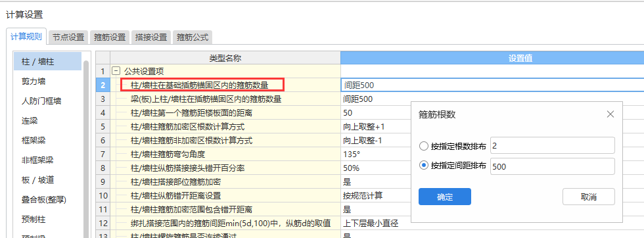This screenshot has height=238, width=644.
Task: Select row 柱/墙柱第一个箍筋距楼板面的距离
Action: coord(225,112)
